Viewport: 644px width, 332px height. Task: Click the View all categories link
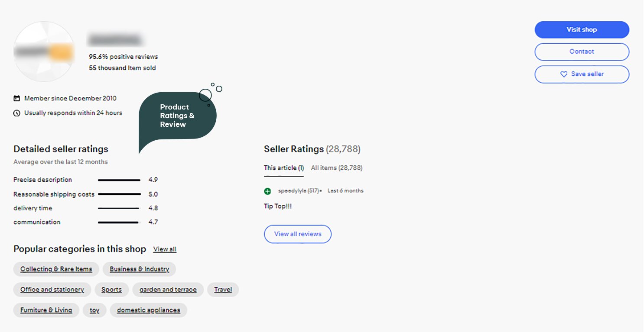(x=165, y=249)
